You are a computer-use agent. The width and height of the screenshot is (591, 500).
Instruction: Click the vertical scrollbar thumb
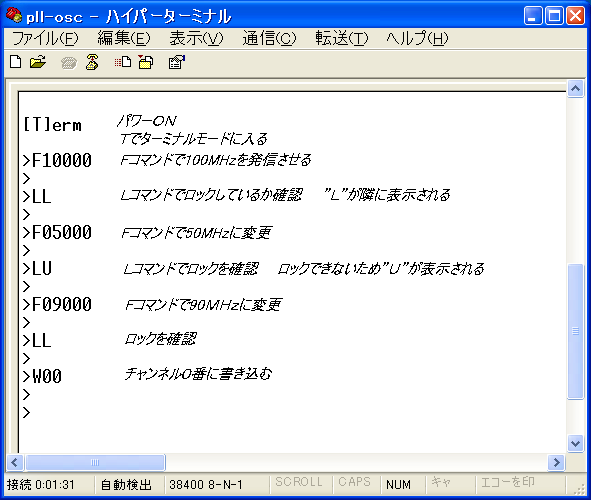[x=576, y=331]
